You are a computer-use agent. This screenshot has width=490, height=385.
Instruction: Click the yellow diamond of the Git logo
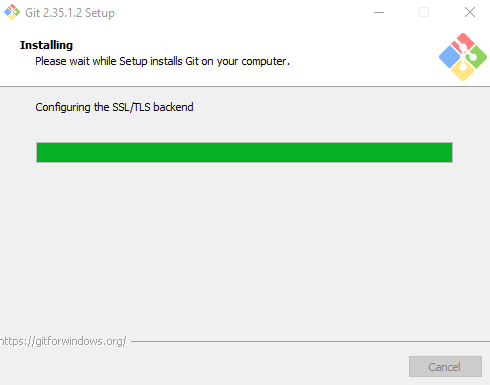463,71
